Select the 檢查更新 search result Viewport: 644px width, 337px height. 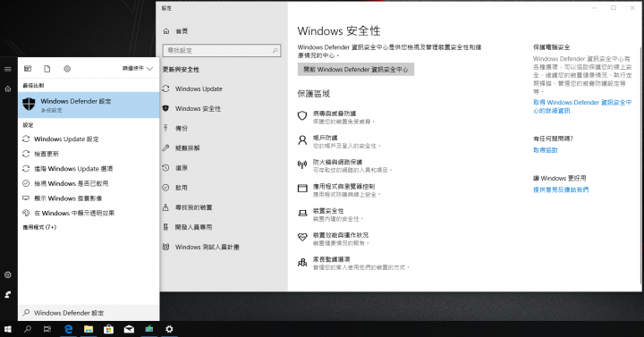[89, 154]
